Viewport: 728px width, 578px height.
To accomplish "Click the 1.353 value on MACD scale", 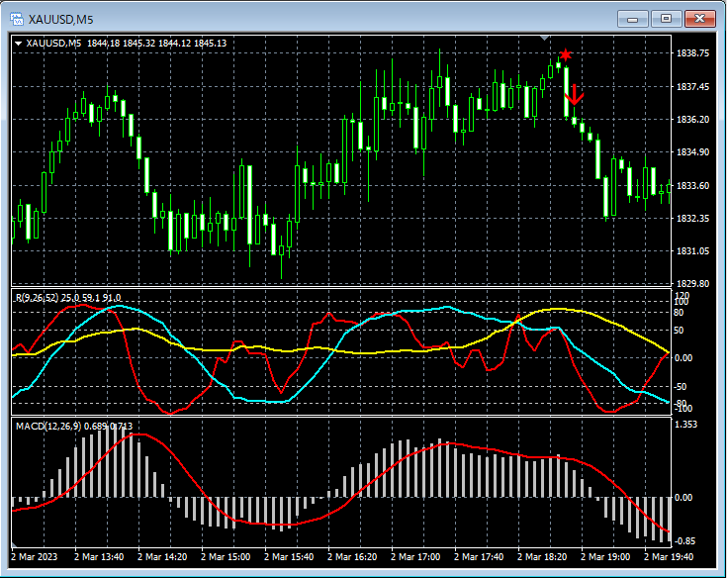I will [x=686, y=425].
